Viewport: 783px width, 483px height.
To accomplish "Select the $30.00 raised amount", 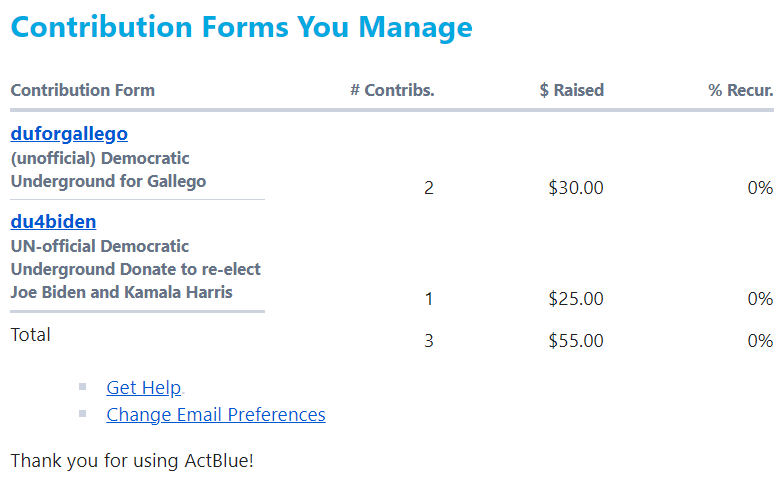I will pyautogui.click(x=576, y=188).
